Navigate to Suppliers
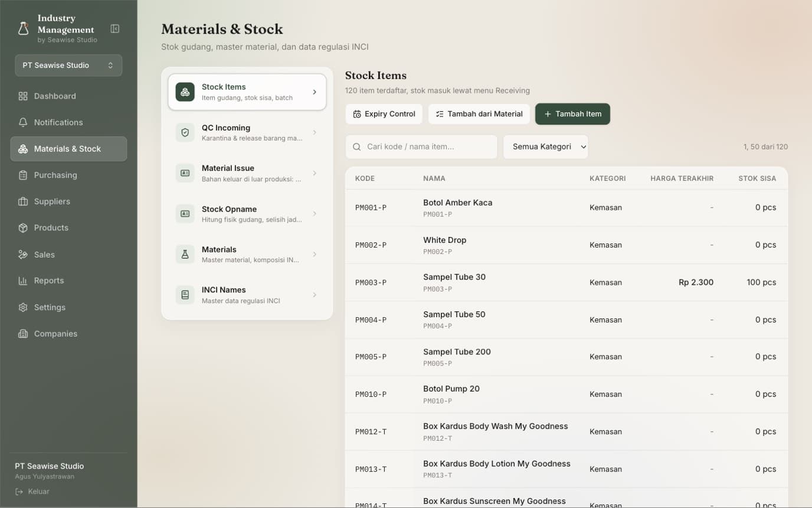 tap(68, 201)
